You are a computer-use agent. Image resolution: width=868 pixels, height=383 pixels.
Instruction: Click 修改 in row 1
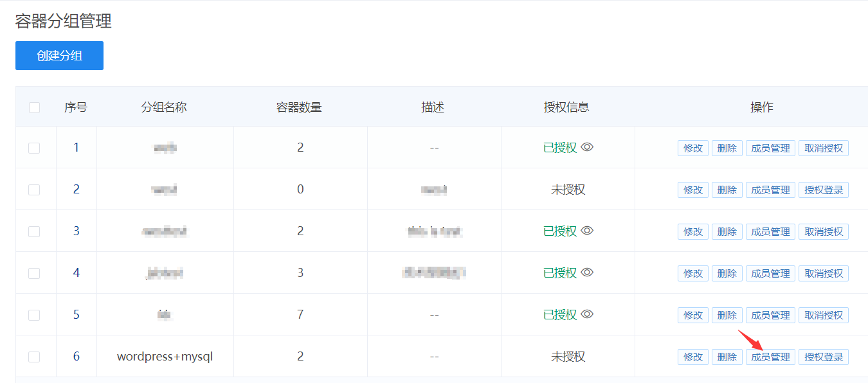click(x=693, y=148)
